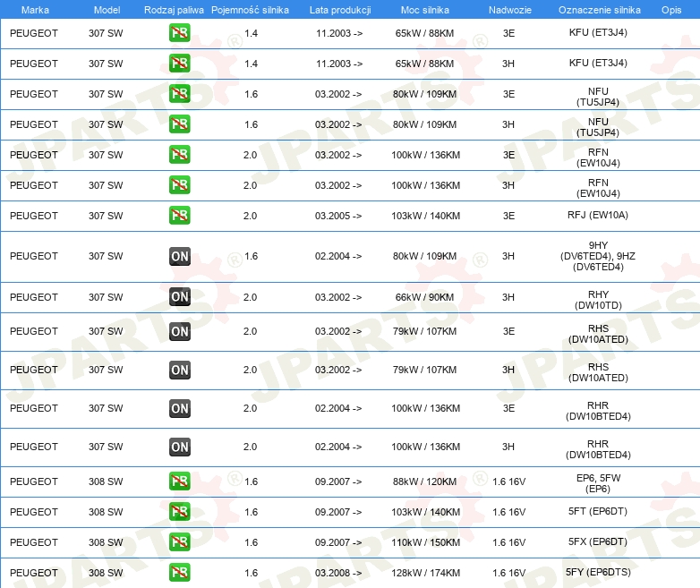This screenshot has width=700, height=588.
Task: Select the Lata produkcji column header
Action: click(340, 10)
